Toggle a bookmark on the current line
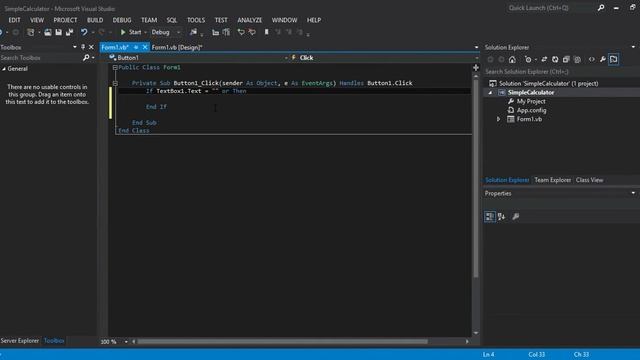The image size is (640, 360). tap(267, 32)
